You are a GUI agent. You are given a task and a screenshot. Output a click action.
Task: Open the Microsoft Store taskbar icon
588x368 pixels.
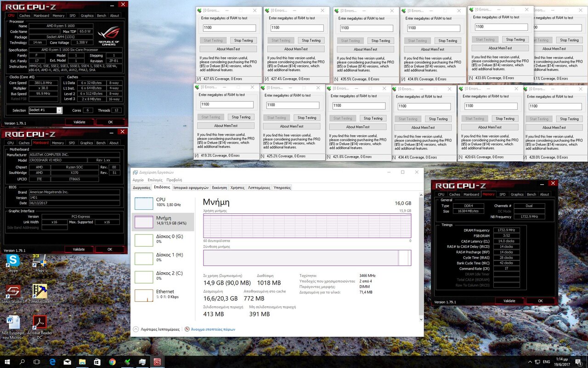click(x=97, y=362)
